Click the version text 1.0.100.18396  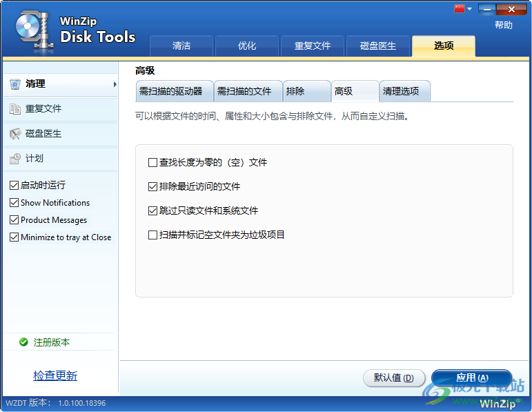82,403
